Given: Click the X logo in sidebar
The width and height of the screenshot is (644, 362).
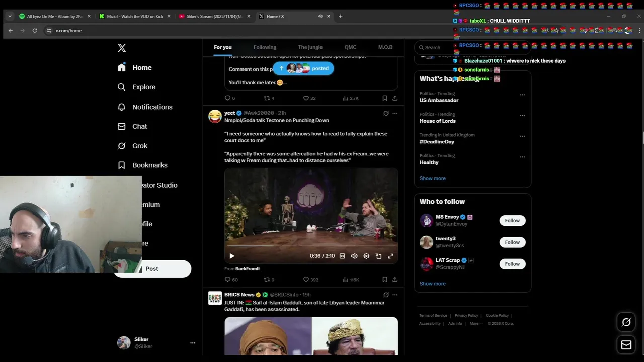Looking at the screenshot, I should pos(122,48).
